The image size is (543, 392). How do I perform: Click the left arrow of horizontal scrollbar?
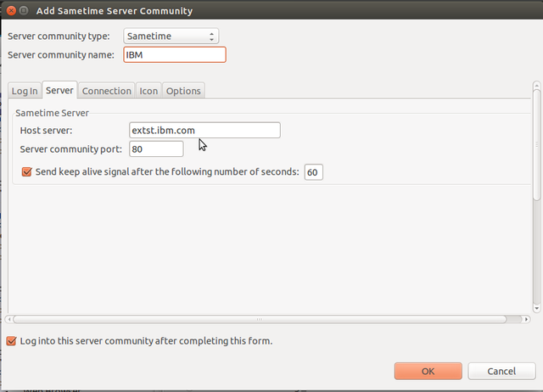9,320
